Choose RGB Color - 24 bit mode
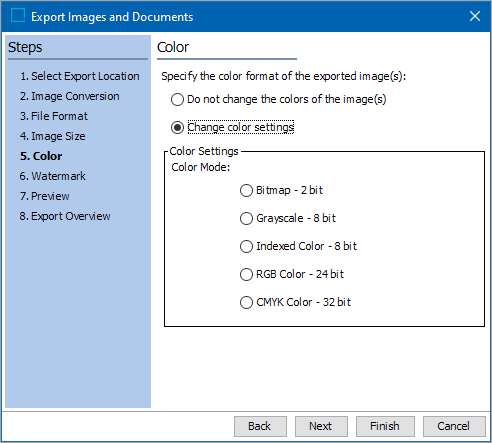492x443 pixels. pyautogui.click(x=246, y=274)
